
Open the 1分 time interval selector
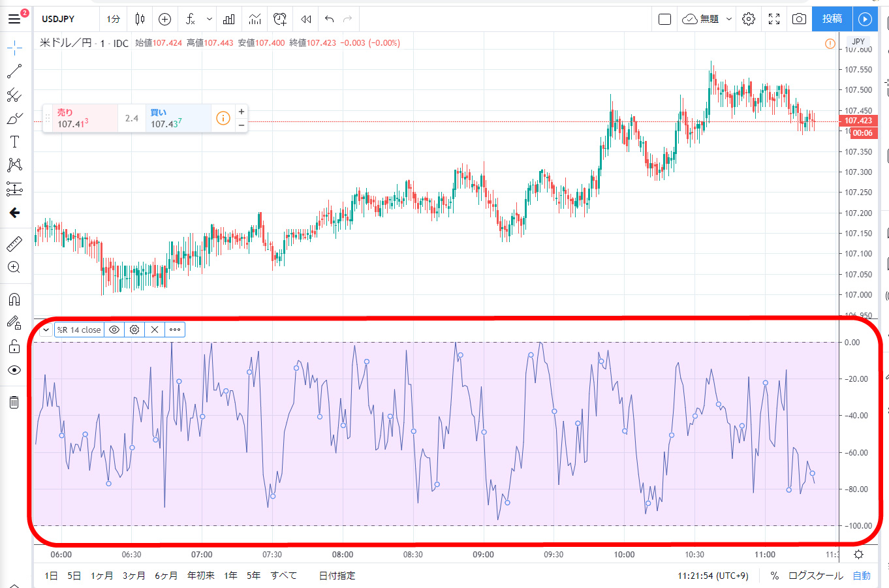tap(114, 19)
